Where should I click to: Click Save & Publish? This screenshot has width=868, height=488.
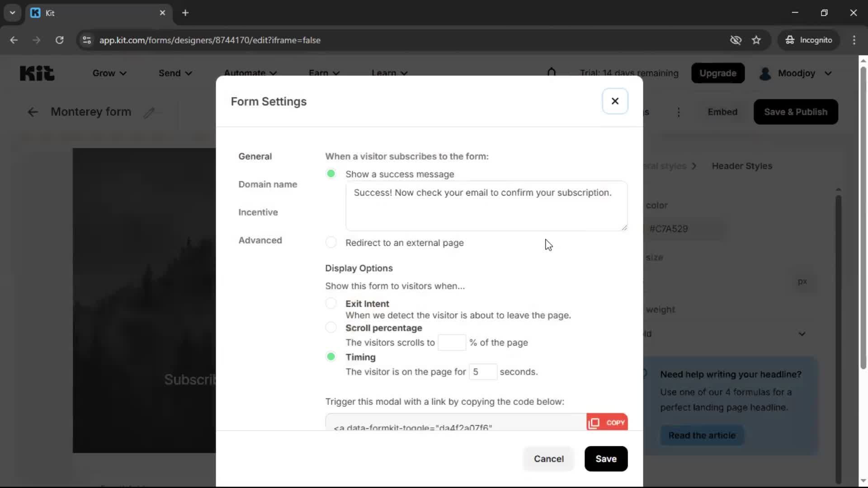[x=796, y=112]
